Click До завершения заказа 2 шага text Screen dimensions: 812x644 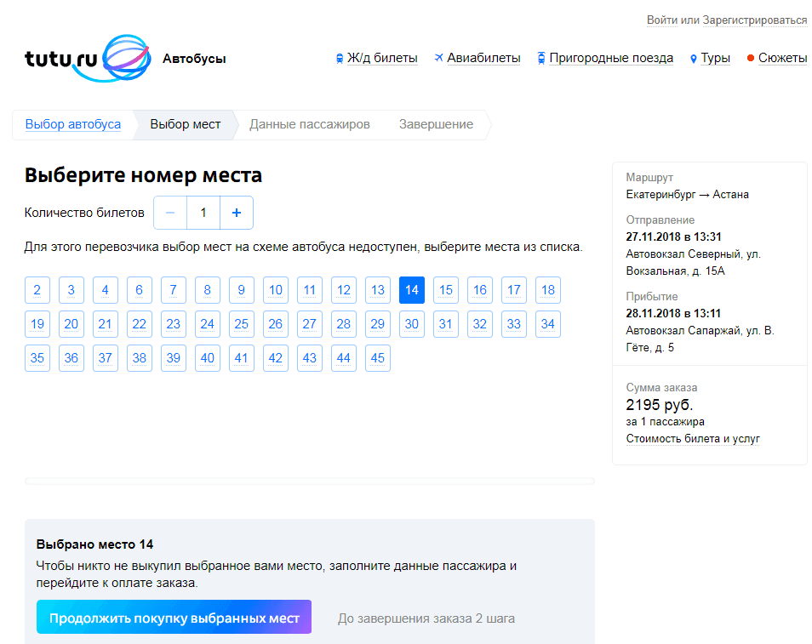coord(426,618)
